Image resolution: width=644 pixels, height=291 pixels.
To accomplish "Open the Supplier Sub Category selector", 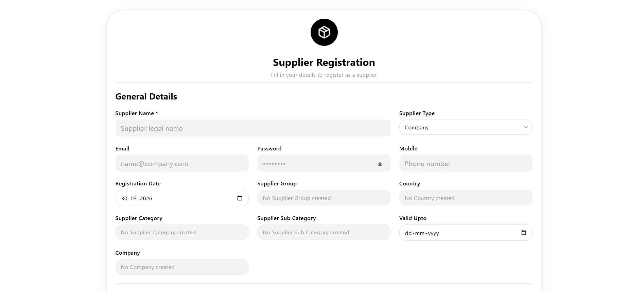I will click(x=324, y=232).
